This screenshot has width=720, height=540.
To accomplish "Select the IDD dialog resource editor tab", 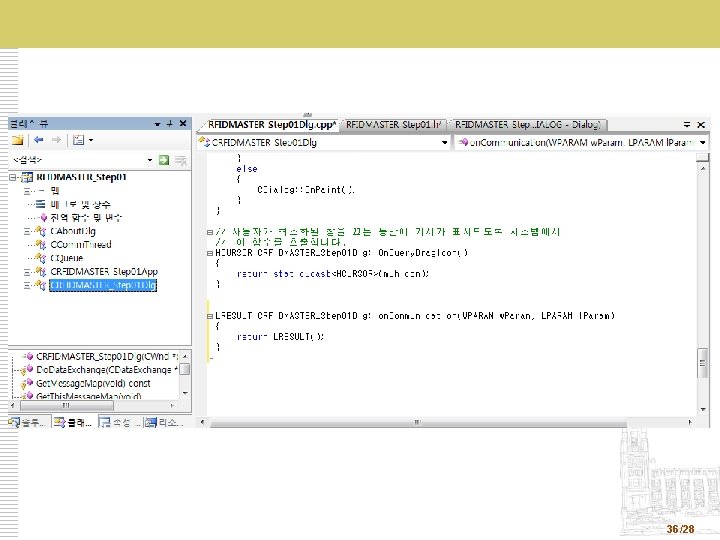I will (528, 124).
